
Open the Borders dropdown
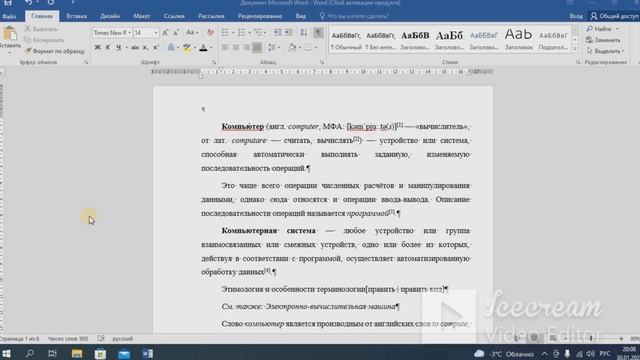(316, 48)
